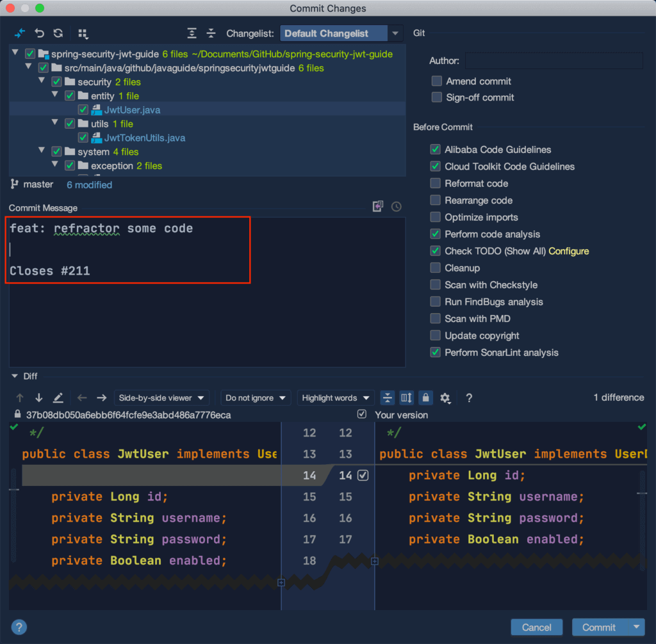Open the diff settings gear icon
Viewport: 656px width, 644px height.
coord(445,398)
